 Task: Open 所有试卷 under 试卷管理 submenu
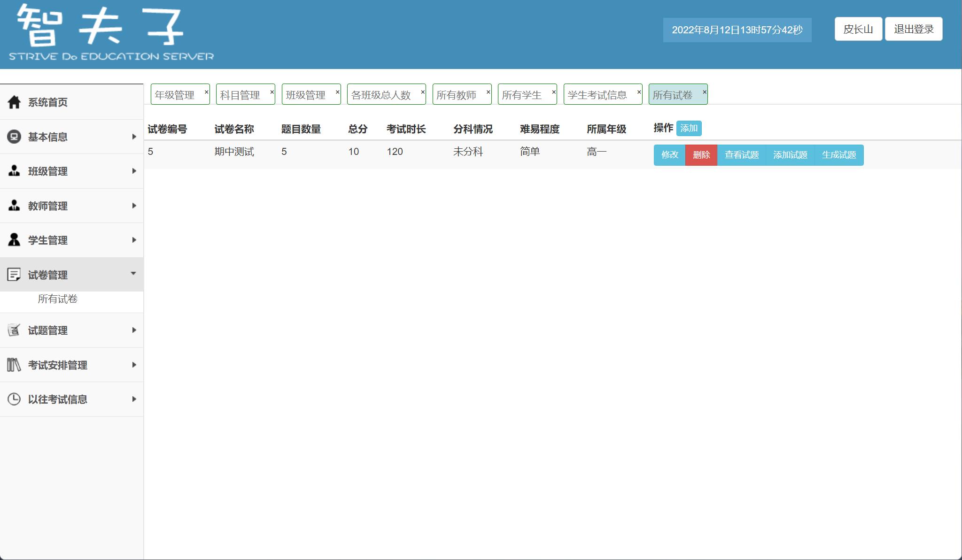coord(58,299)
